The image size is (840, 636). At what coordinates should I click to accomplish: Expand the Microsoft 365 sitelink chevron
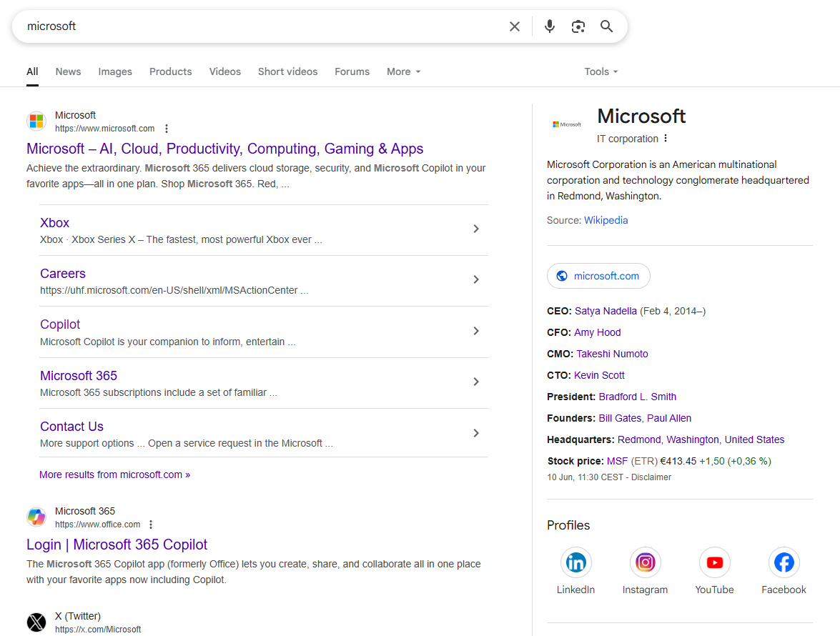click(x=475, y=382)
